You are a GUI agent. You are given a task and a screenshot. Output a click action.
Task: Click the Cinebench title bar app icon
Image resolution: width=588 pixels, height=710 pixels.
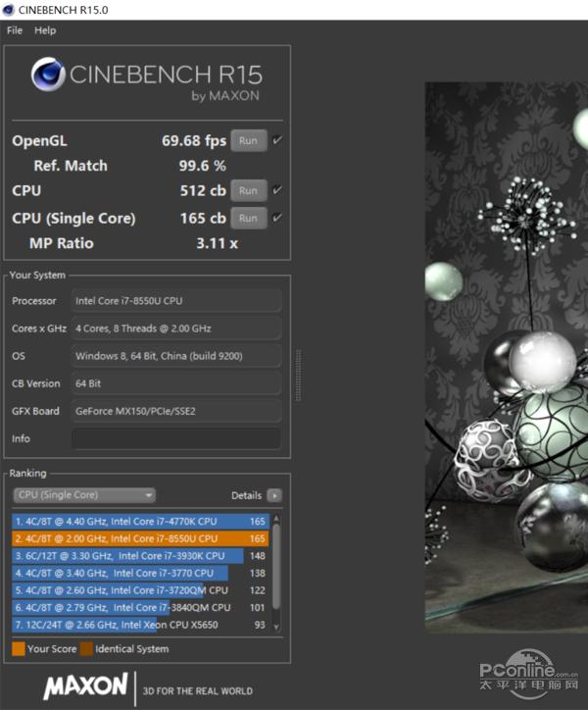[x=8, y=10]
